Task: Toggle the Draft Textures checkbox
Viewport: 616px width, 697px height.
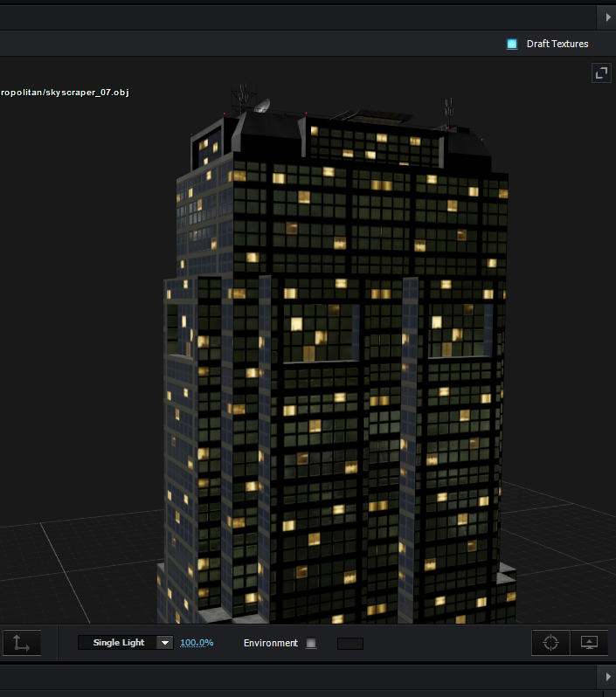Action: click(512, 44)
